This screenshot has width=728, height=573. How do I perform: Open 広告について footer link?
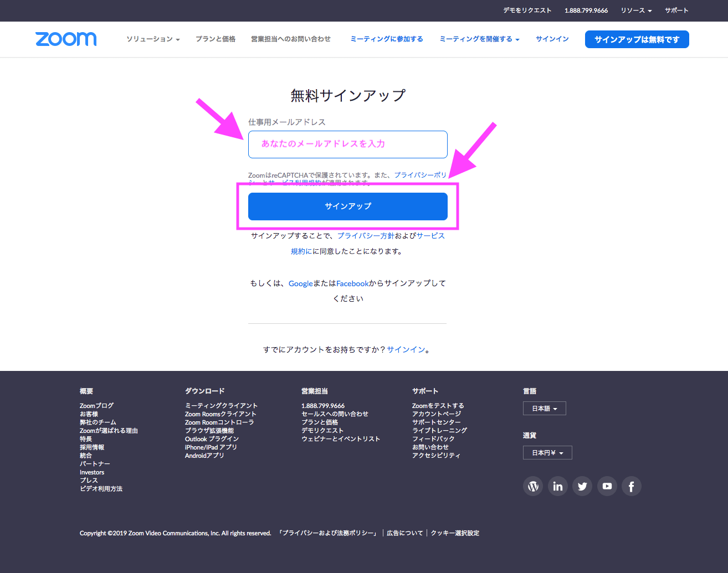(405, 533)
